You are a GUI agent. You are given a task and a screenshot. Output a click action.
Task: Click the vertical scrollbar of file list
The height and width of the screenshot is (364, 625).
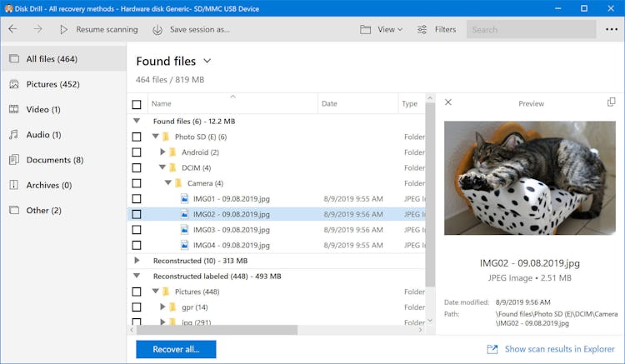pos(430,195)
